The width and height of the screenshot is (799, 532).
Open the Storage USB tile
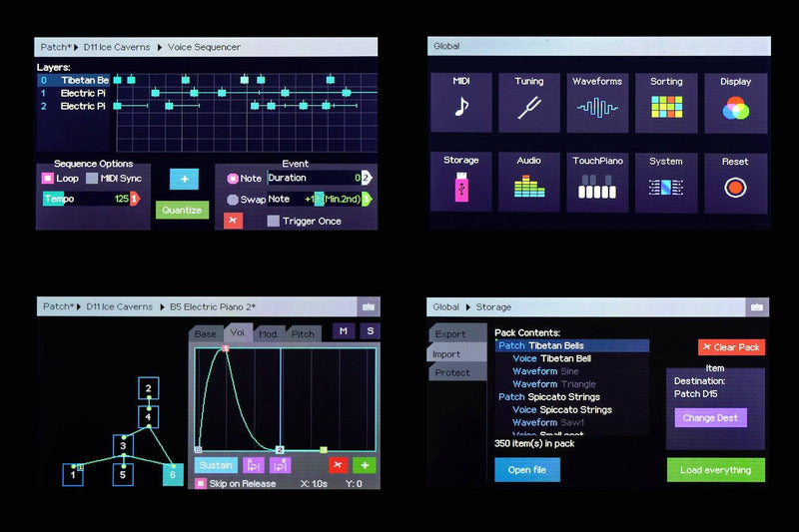460,182
